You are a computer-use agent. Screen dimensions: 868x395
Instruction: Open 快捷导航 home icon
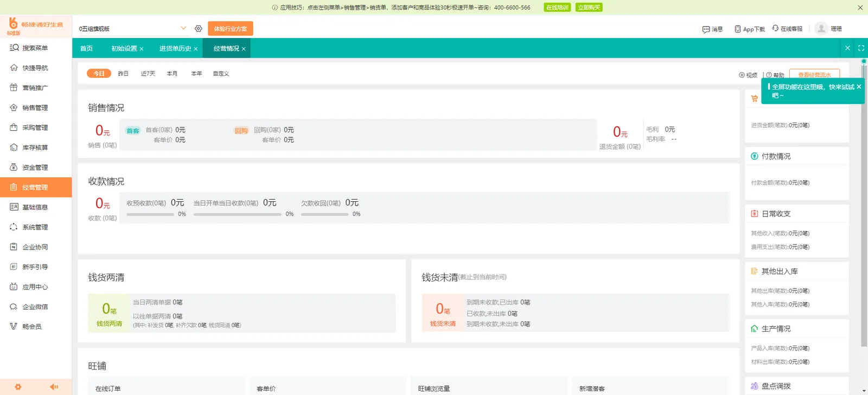(14, 68)
